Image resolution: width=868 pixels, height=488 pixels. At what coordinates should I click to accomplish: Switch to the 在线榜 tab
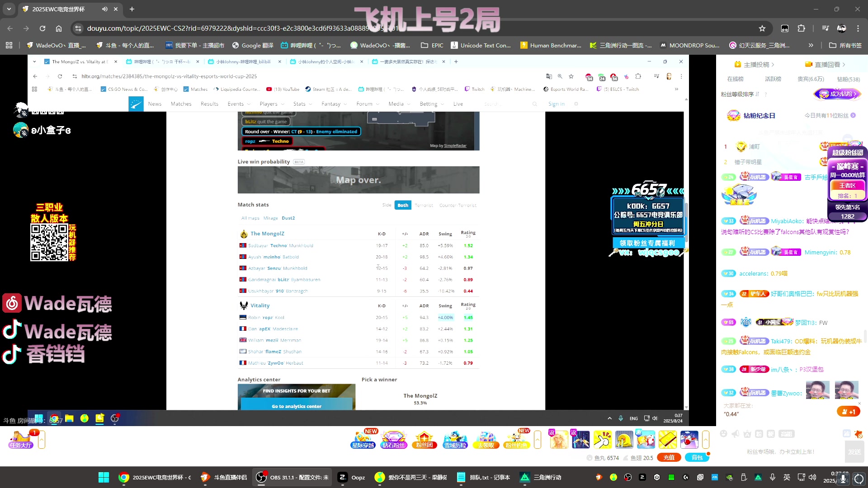click(735, 79)
